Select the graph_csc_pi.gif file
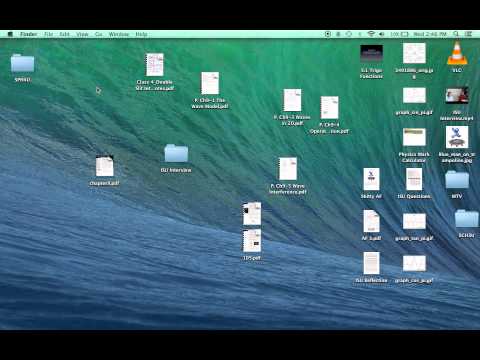480x360 pixels. tap(414, 263)
